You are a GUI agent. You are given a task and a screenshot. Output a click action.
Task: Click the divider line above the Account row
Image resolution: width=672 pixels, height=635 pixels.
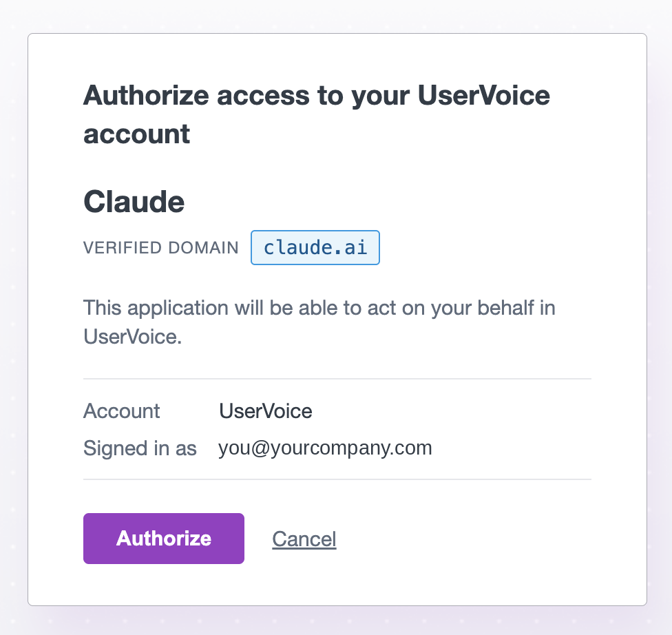point(337,379)
